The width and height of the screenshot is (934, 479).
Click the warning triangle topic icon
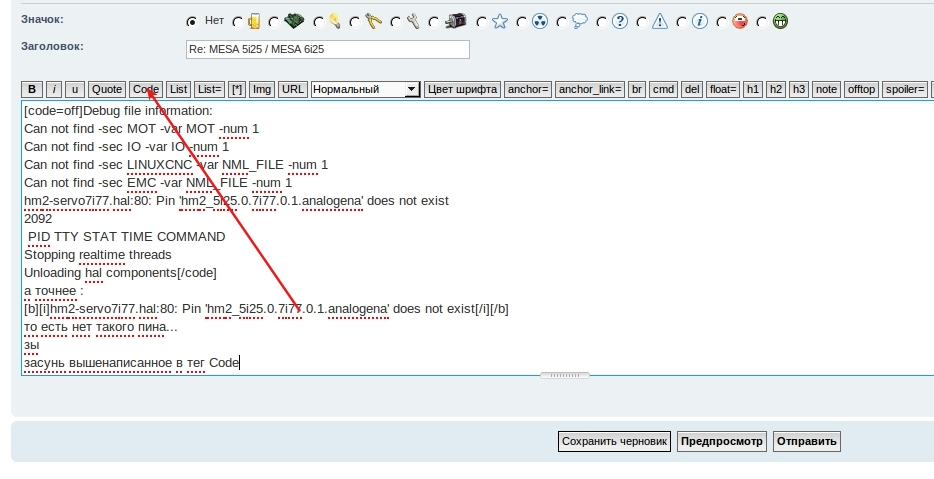click(x=660, y=21)
